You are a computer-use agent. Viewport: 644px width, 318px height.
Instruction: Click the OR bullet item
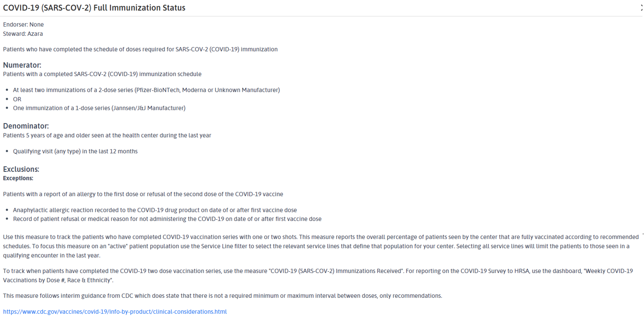[x=17, y=99]
